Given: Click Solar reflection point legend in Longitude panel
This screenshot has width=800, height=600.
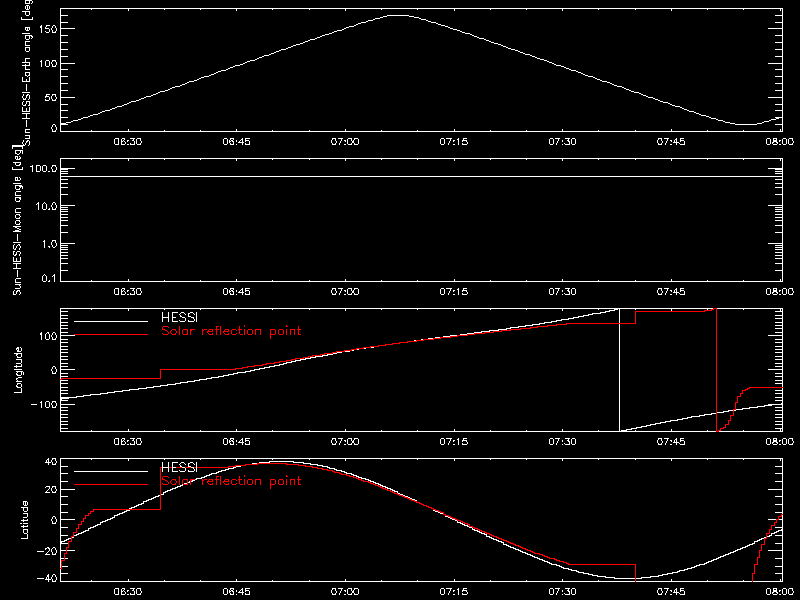Looking at the screenshot, I should pyautogui.click(x=231, y=331).
